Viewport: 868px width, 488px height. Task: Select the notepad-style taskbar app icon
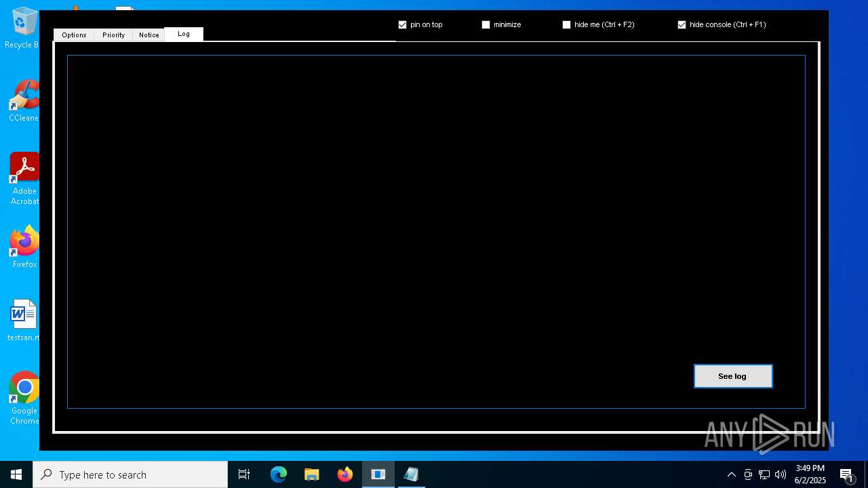click(x=411, y=474)
